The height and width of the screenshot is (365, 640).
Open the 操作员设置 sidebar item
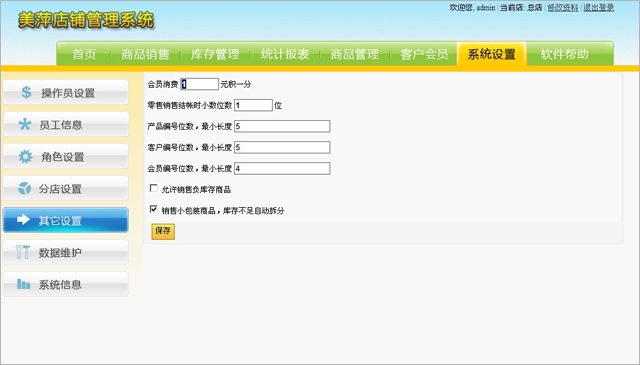point(66,92)
